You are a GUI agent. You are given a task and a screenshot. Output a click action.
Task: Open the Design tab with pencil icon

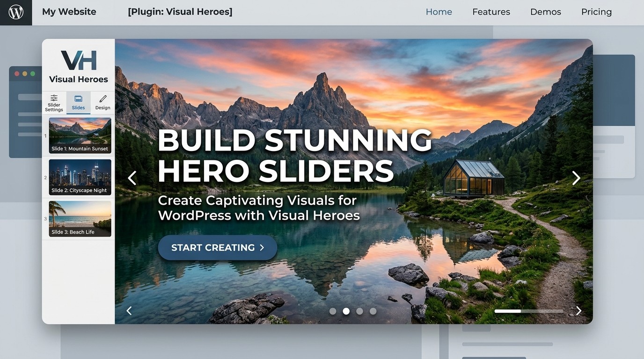pos(103,103)
